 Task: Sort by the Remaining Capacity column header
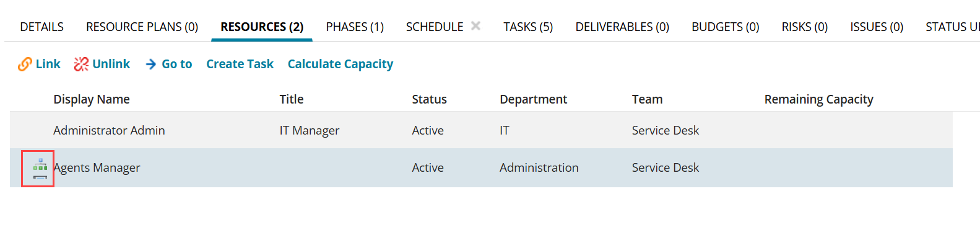click(x=819, y=99)
